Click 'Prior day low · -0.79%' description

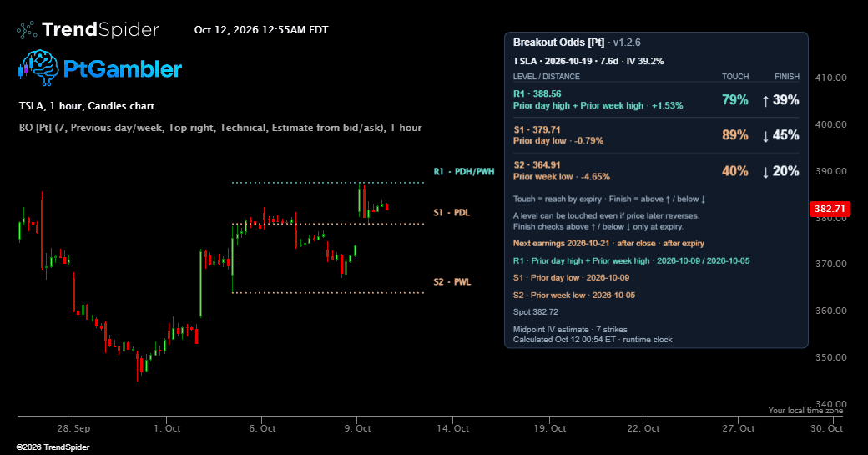(558, 141)
